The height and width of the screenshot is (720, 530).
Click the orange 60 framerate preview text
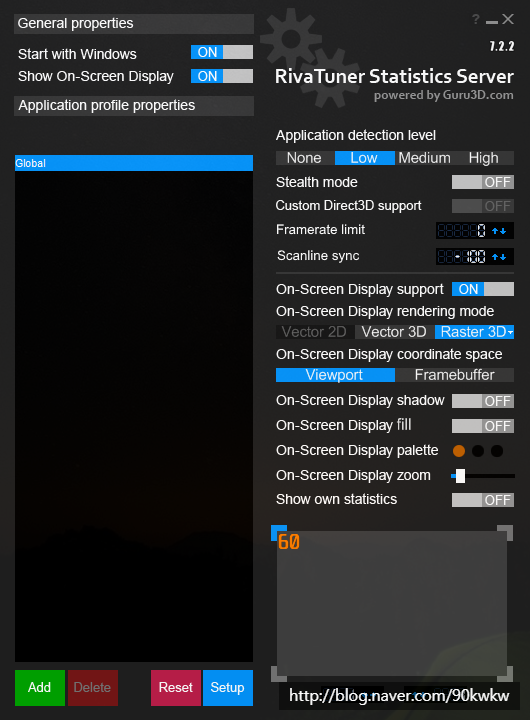click(289, 542)
